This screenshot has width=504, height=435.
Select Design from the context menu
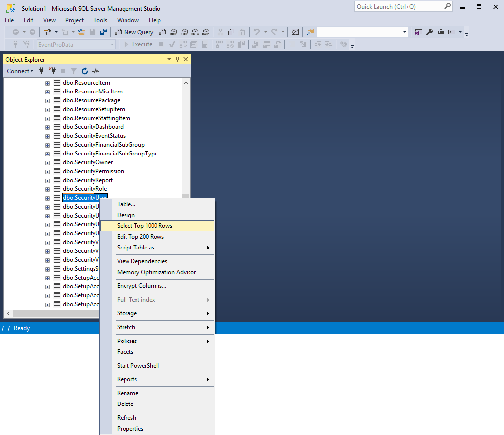click(x=157, y=215)
